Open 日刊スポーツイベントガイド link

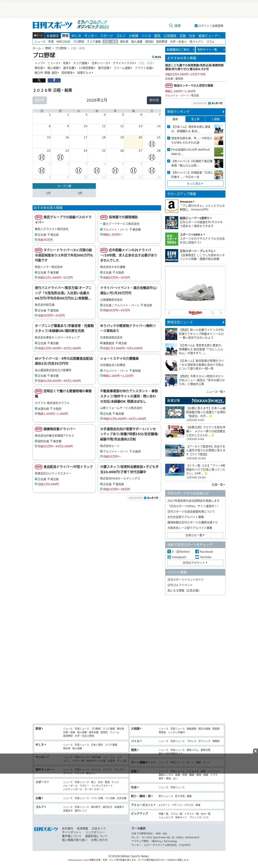(x=185, y=580)
